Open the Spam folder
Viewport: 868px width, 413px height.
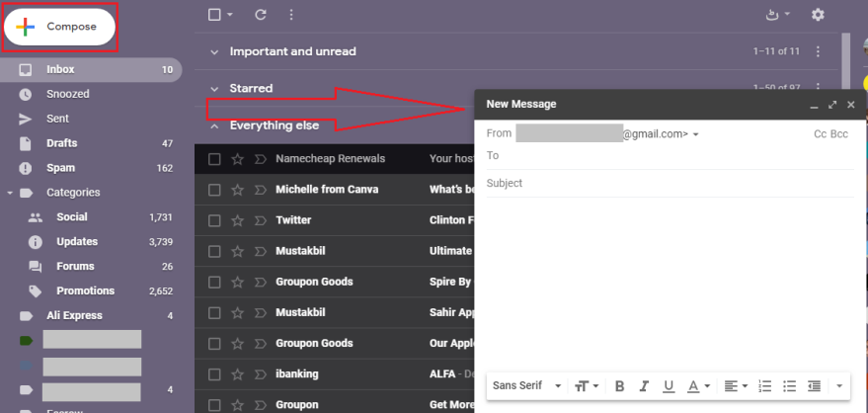coord(60,168)
